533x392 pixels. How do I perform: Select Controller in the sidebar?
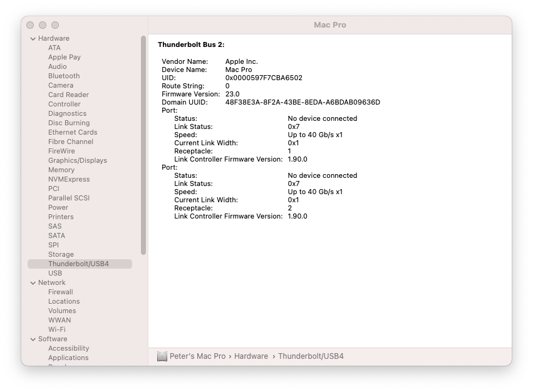pyautogui.click(x=65, y=105)
